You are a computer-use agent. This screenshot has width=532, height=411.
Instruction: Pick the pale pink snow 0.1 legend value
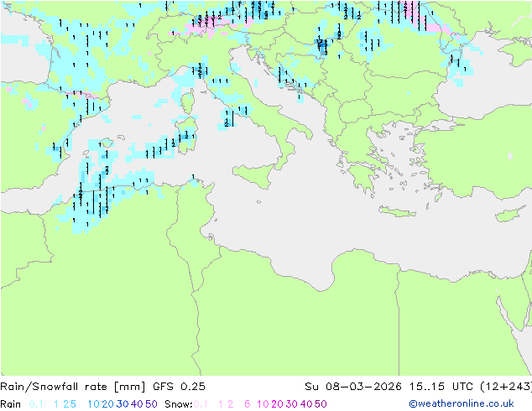point(201,404)
